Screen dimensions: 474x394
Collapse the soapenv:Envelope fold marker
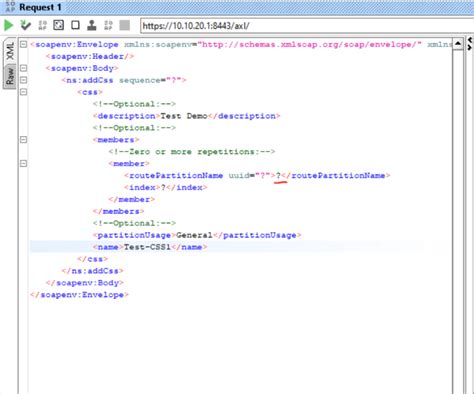coord(23,44)
